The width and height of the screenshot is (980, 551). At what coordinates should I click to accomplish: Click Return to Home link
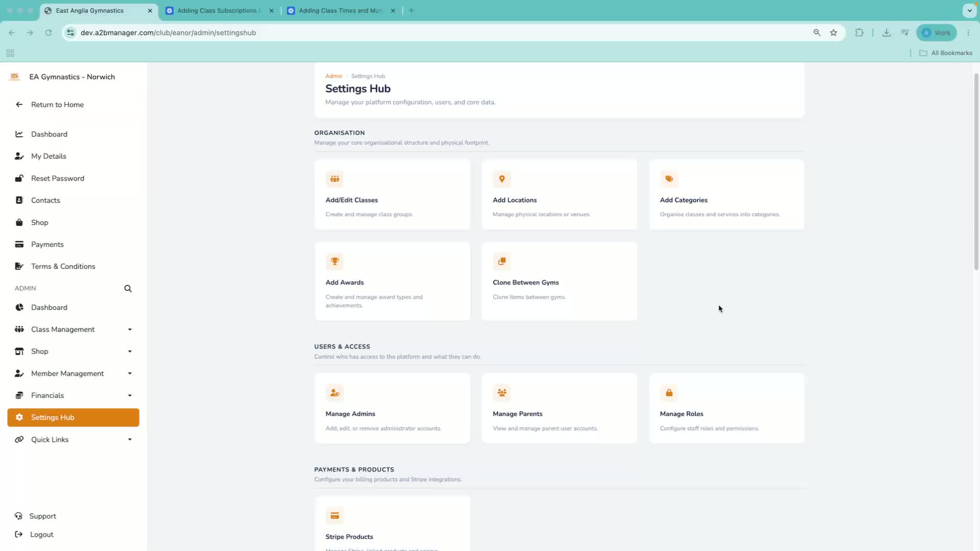click(57, 105)
